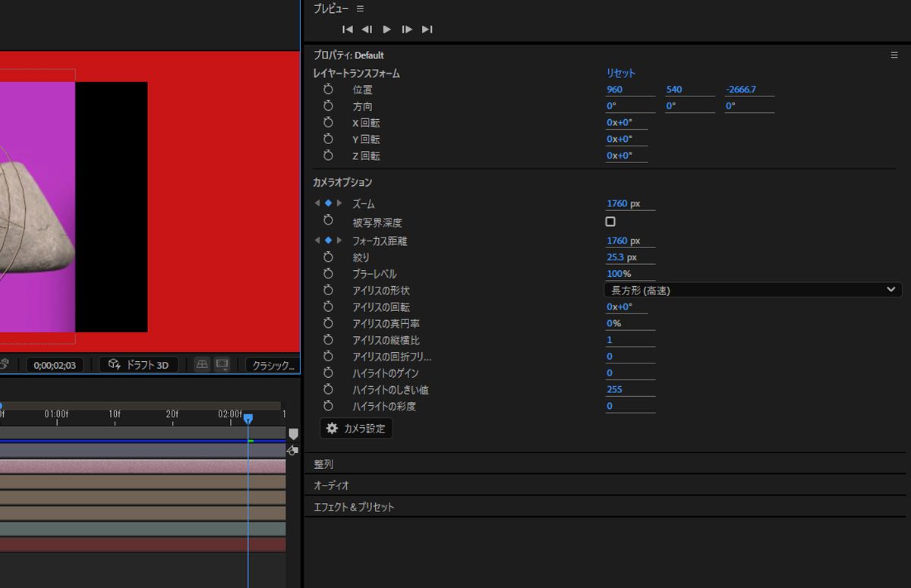Screen dimensions: 911x588
Task: Enable the 被写界深度 checkbox
Action: [x=610, y=222]
